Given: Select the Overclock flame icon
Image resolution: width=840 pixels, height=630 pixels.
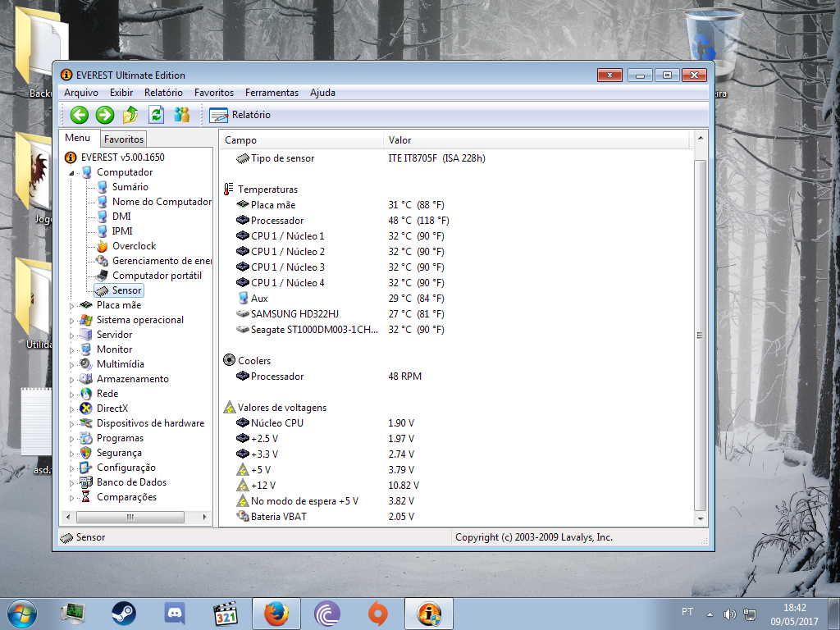Looking at the screenshot, I should click(x=102, y=246).
